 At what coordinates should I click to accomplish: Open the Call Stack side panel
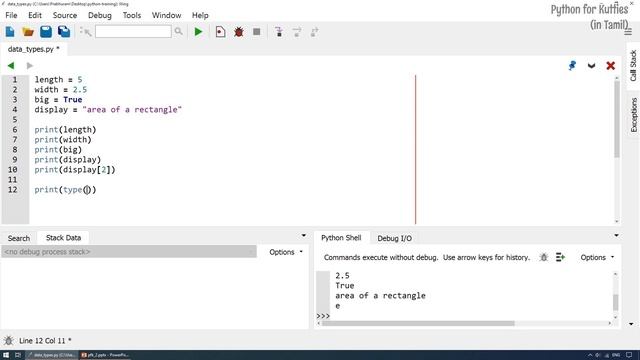(x=633, y=65)
